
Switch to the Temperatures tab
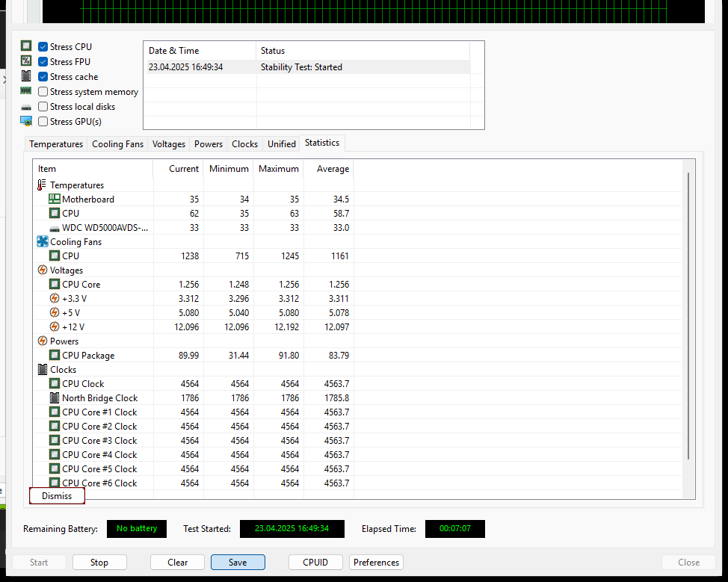[x=56, y=144]
